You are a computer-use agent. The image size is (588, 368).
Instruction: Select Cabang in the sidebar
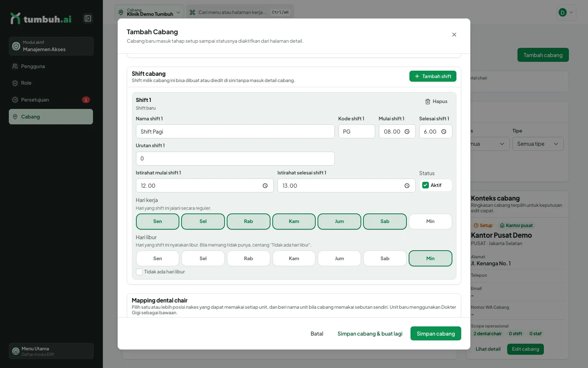point(51,117)
